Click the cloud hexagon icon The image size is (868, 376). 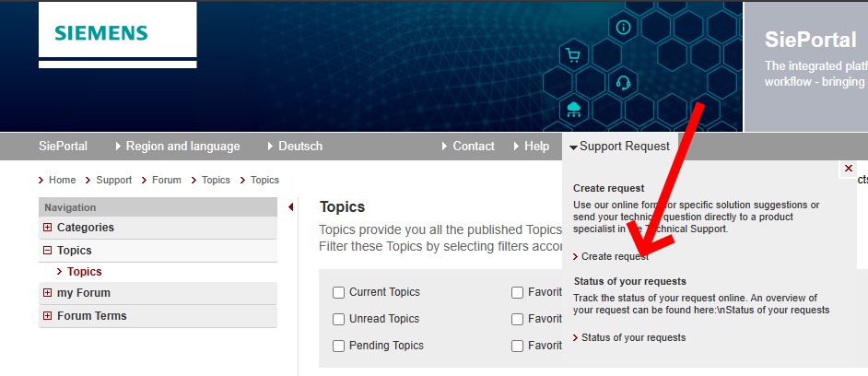574,111
